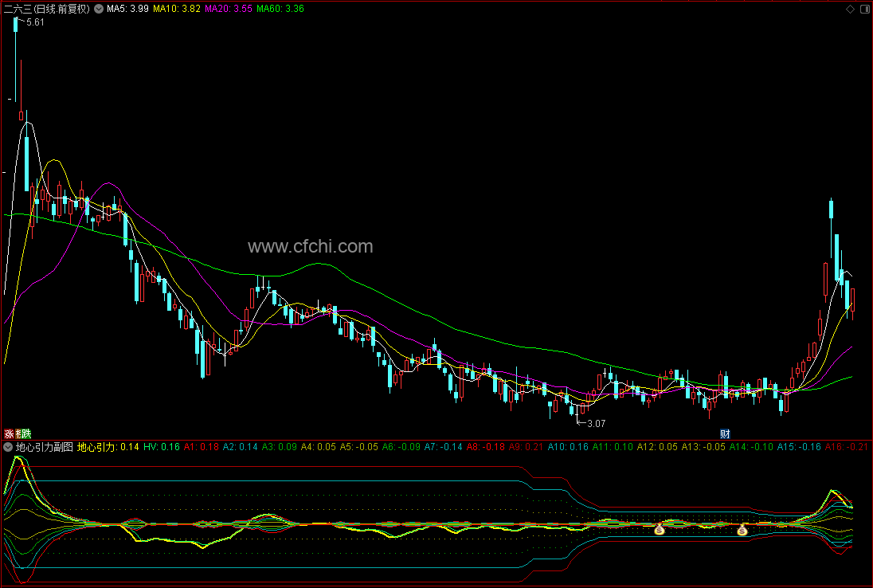Viewport: 873px width, 588px height.
Task: Select the MA20: 3.55 label
Action: [229, 9]
